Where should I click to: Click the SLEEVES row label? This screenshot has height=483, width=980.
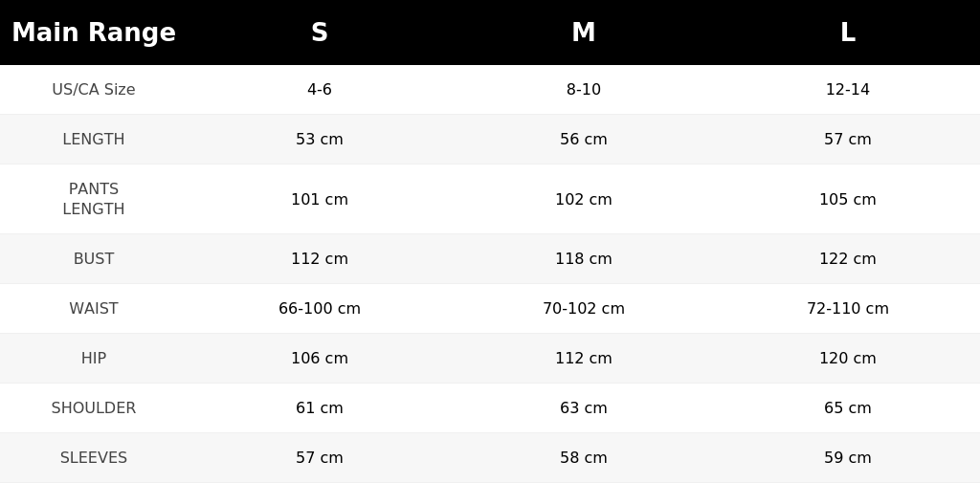[x=94, y=457]
